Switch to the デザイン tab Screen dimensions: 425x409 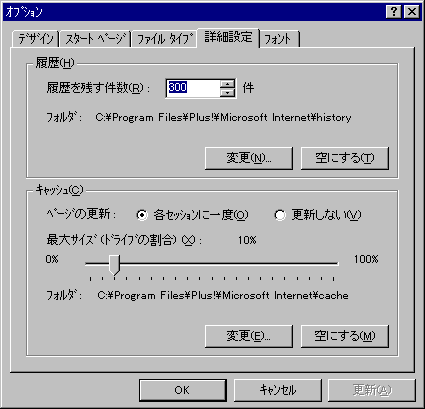(x=36, y=39)
